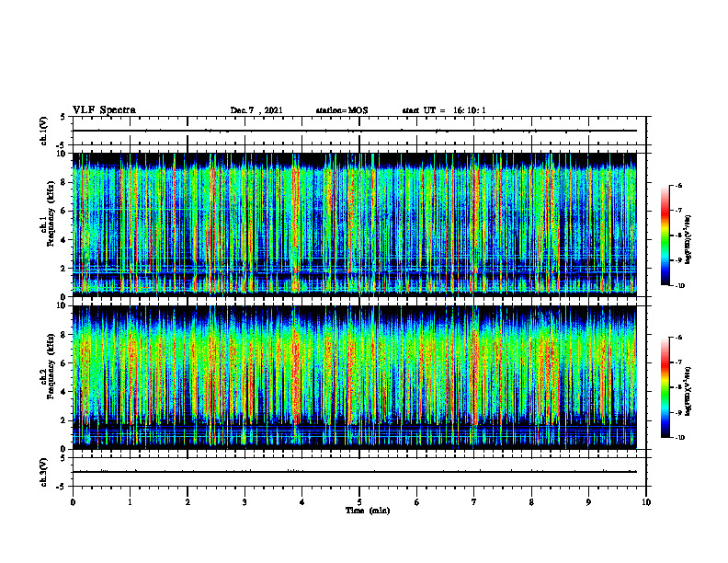Click the "-5" tick label on ch.3(V) axis

click(x=62, y=487)
